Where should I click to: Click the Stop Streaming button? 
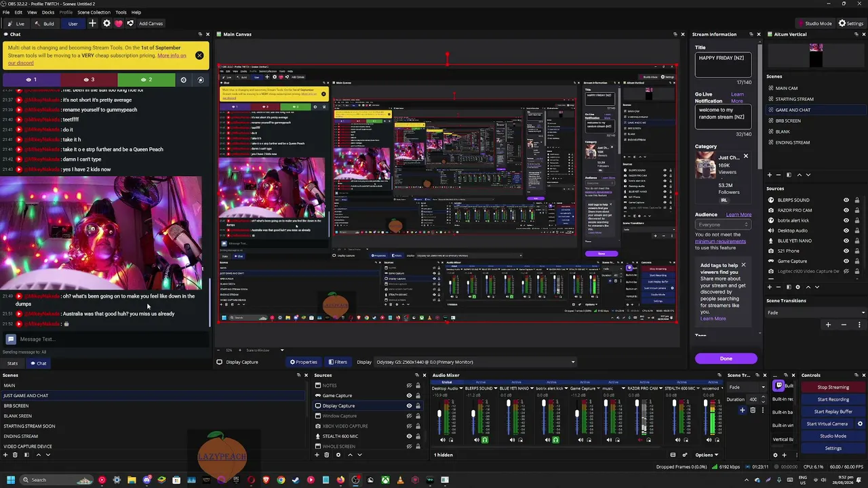pos(833,387)
